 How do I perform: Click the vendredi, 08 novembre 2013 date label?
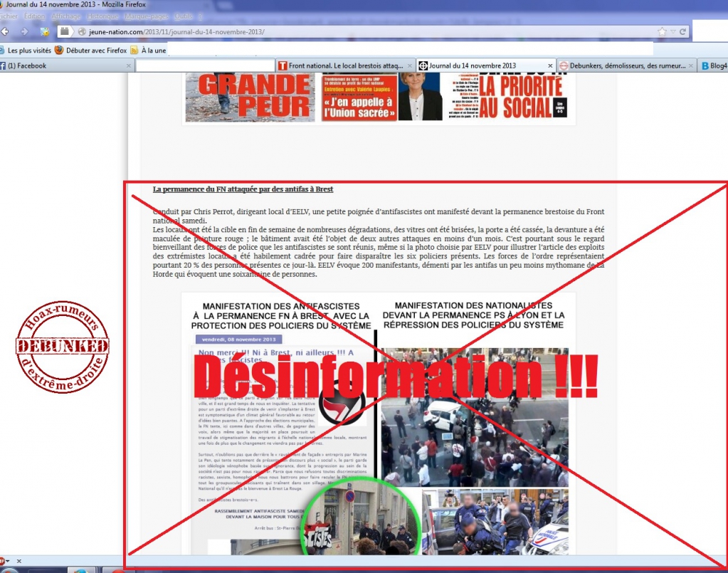[x=238, y=340]
